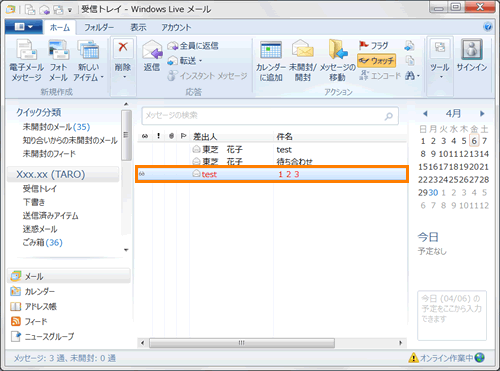500x371 pixels.
Task: Select date 30 in calendar
Action: point(433,192)
